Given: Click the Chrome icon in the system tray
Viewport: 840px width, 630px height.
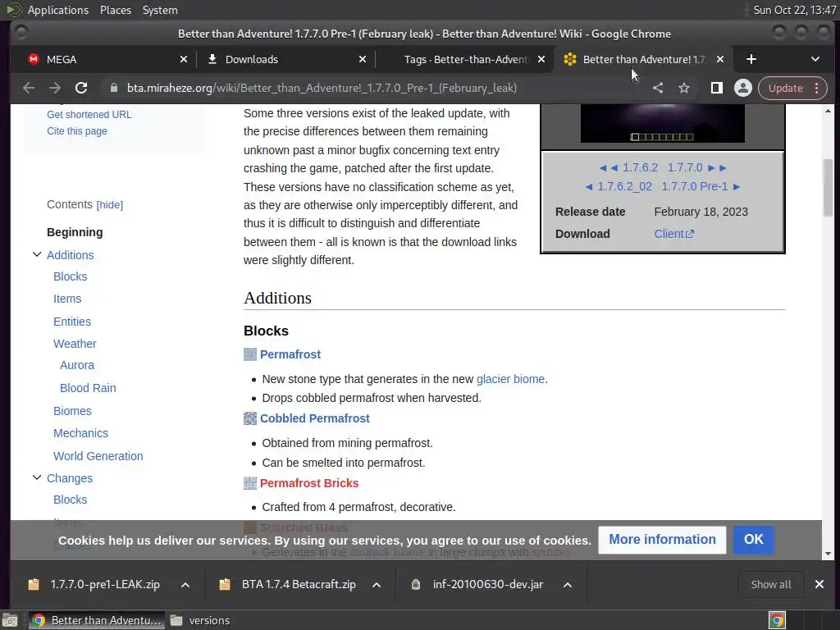Looking at the screenshot, I should coord(777,620).
